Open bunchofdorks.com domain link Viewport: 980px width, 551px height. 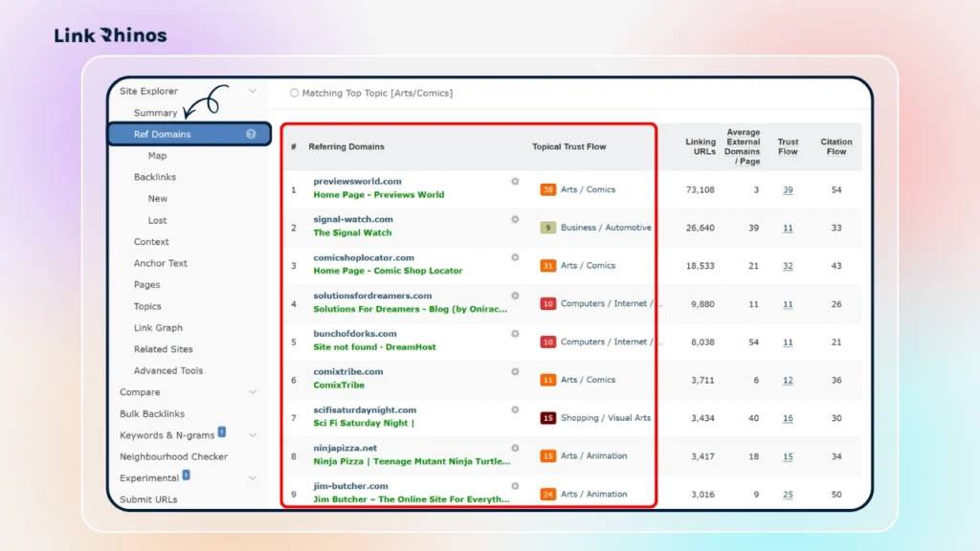[355, 334]
